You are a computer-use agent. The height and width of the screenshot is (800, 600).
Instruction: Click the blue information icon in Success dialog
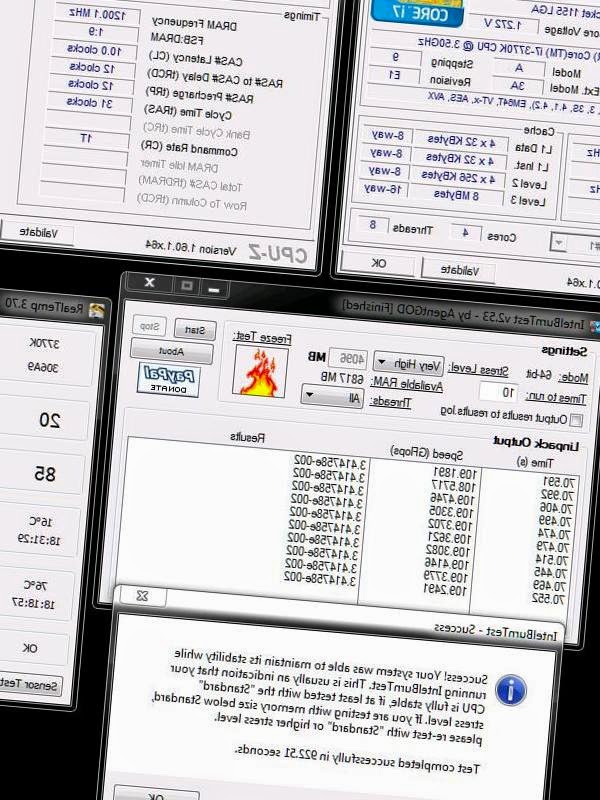click(510, 691)
